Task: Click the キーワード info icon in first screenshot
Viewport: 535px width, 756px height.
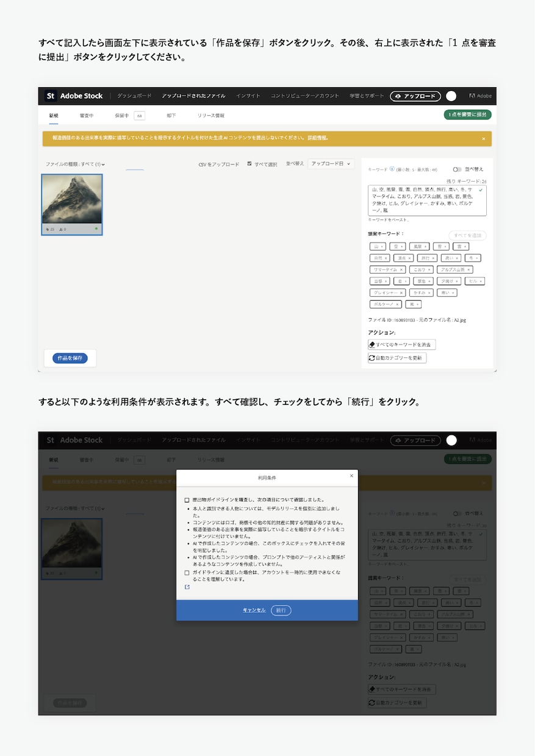Action: tap(392, 169)
